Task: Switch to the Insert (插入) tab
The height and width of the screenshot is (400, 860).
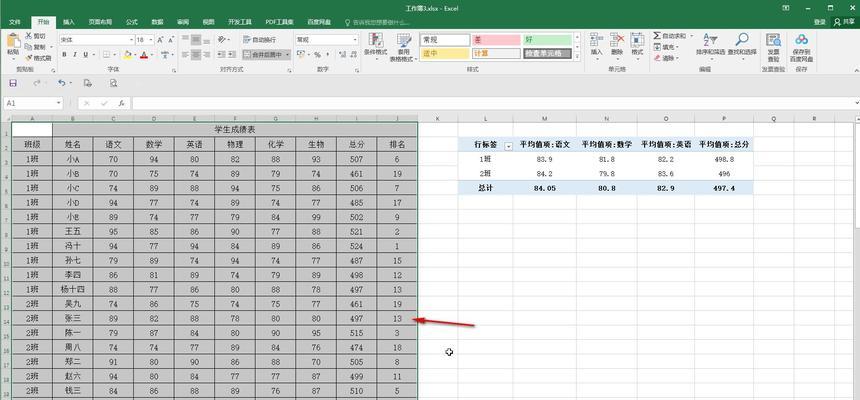Action: pyautogui.click(x=69, y=22)
